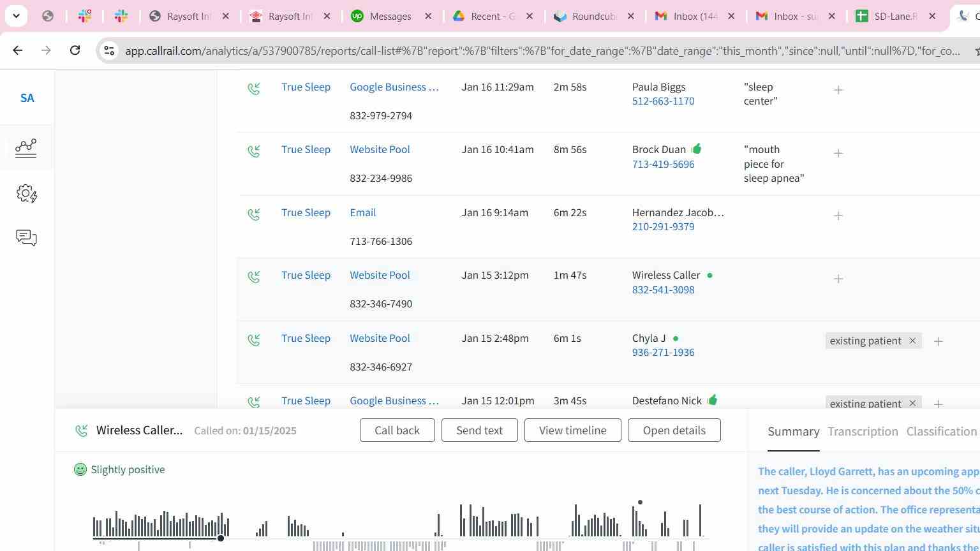Close the Raysoft Inf globe tab
Image resolution: width=980 pixels, height=551 pixels.
(x=225, y=16)
